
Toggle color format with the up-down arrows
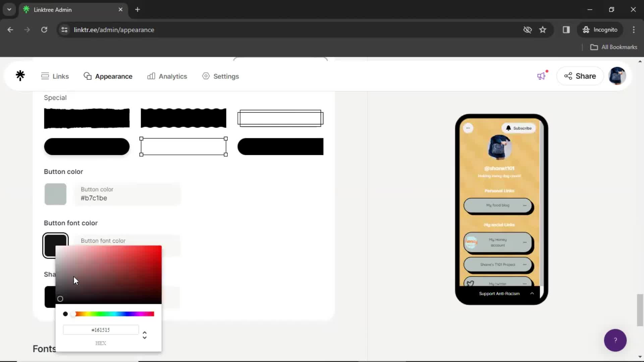point(145,335)
